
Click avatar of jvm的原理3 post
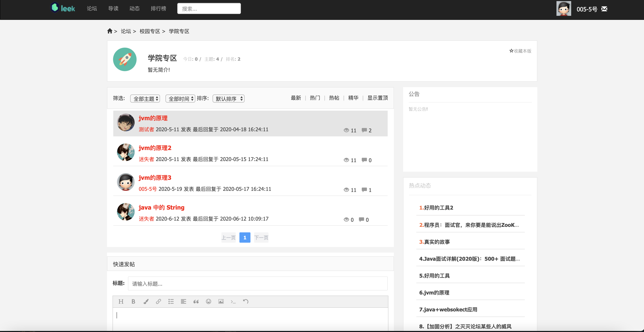click(126, 182)
